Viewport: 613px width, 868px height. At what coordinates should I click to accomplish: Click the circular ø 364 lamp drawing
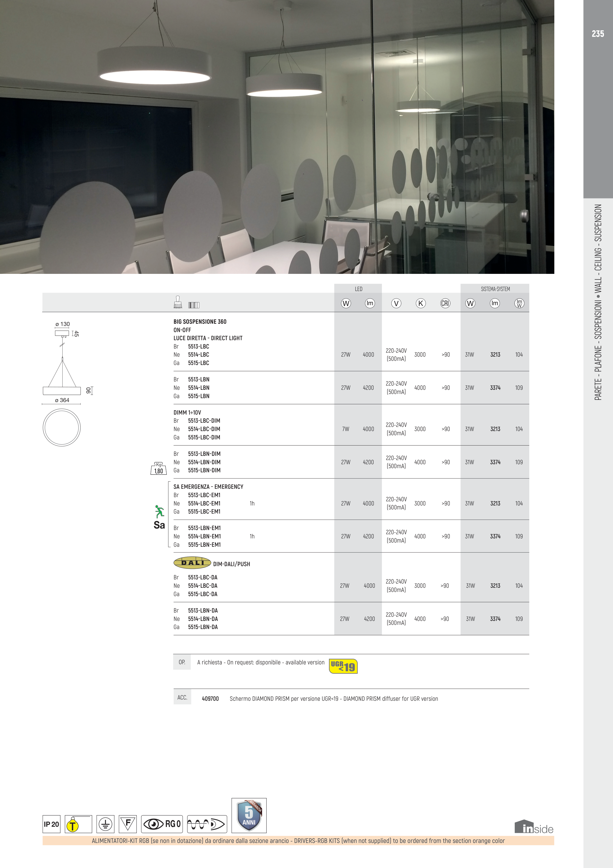[62, 427]
